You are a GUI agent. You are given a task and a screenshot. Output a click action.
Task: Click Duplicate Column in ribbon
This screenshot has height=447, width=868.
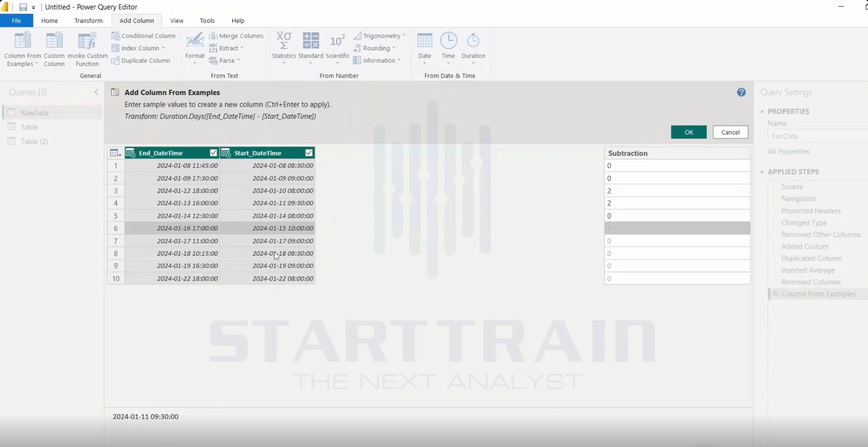click(141, 61)
